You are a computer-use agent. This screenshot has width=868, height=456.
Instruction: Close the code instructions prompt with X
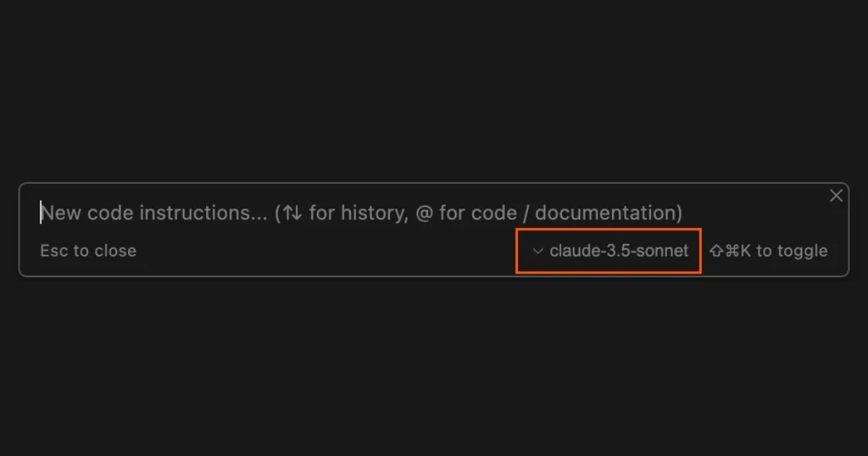pyautogui.click(x=836, y=195)
